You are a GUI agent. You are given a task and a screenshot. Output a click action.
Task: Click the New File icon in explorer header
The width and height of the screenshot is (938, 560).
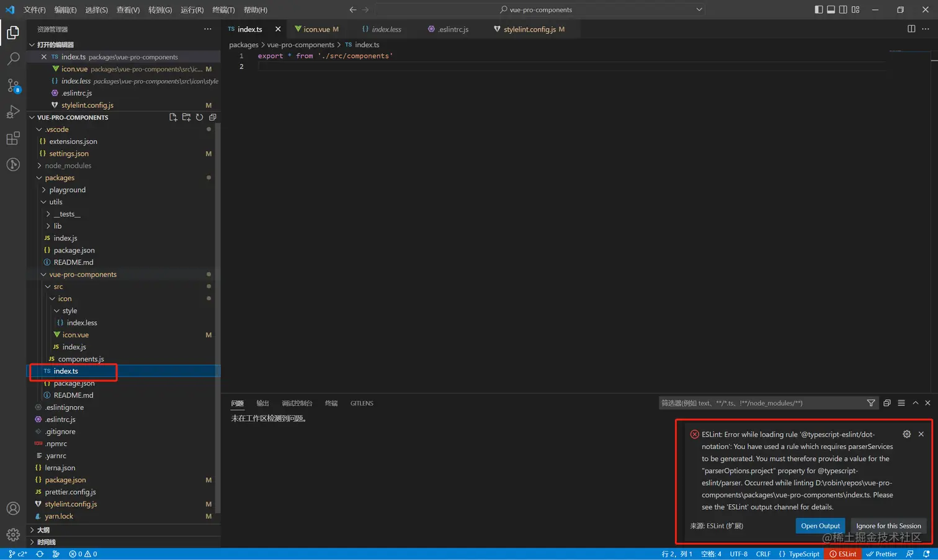tap(173, 117)
